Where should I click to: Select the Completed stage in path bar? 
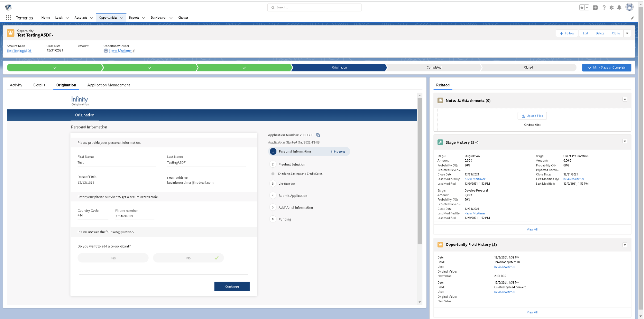434,68
